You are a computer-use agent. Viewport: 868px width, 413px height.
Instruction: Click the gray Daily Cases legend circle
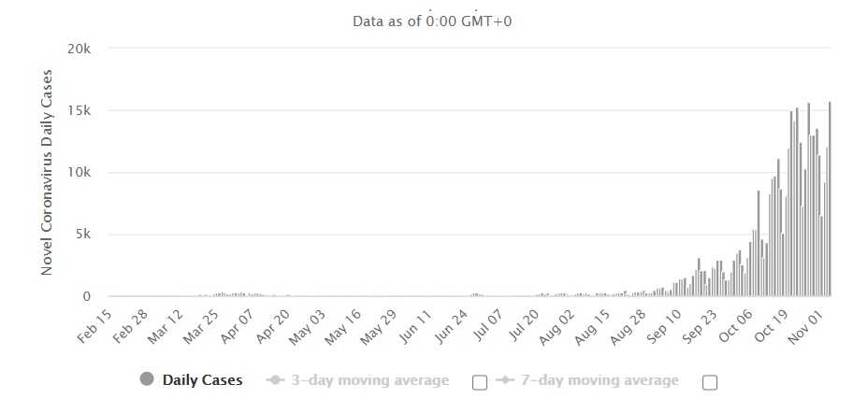147,379
